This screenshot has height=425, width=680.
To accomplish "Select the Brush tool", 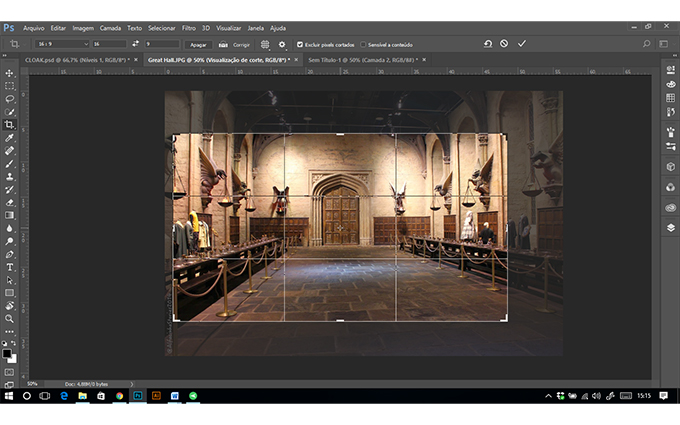I will point(9,163).
